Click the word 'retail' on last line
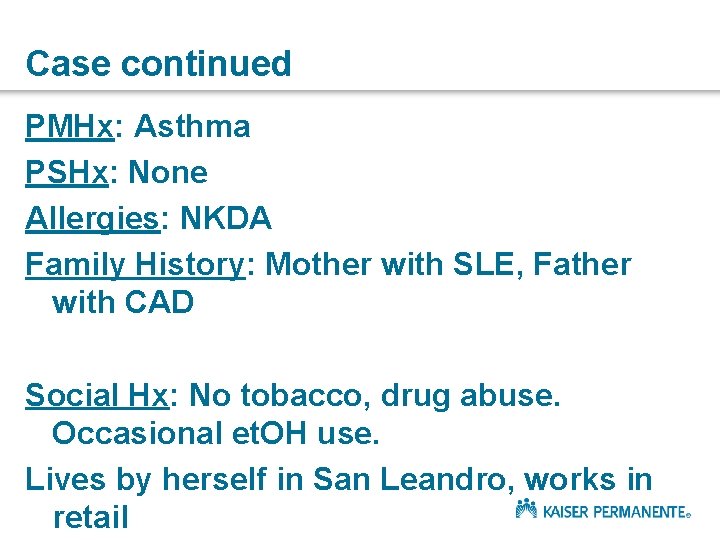 coord(90,517)
